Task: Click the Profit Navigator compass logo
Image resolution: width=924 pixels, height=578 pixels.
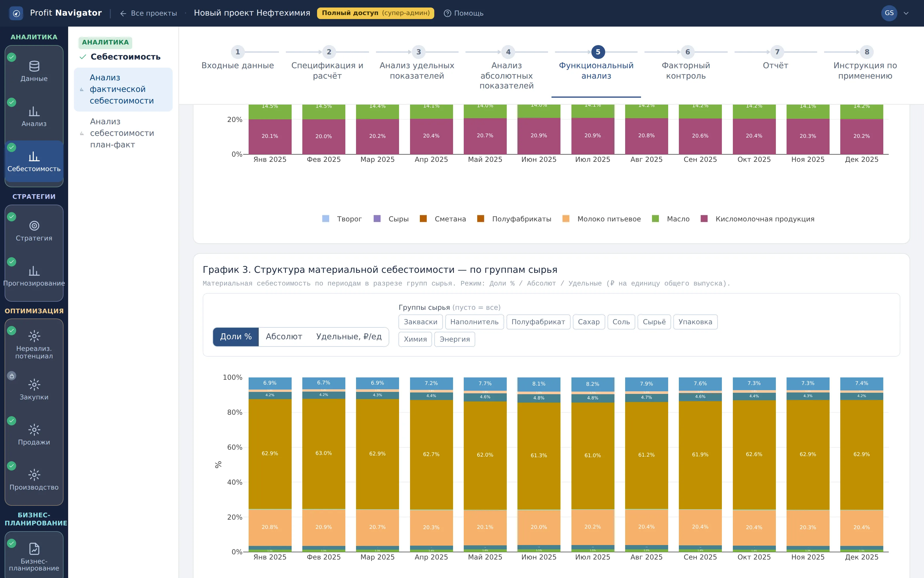Action: (16, 13)
